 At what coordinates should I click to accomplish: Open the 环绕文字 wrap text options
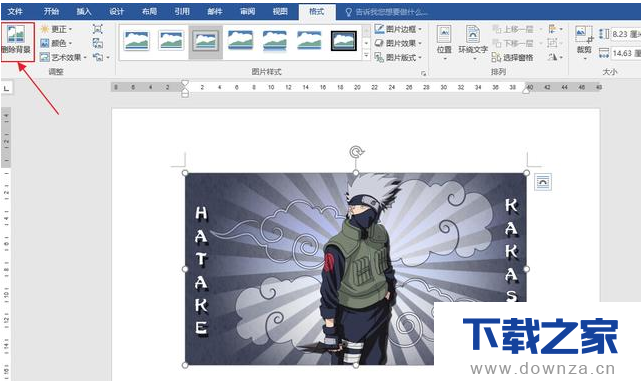[473, 42]
